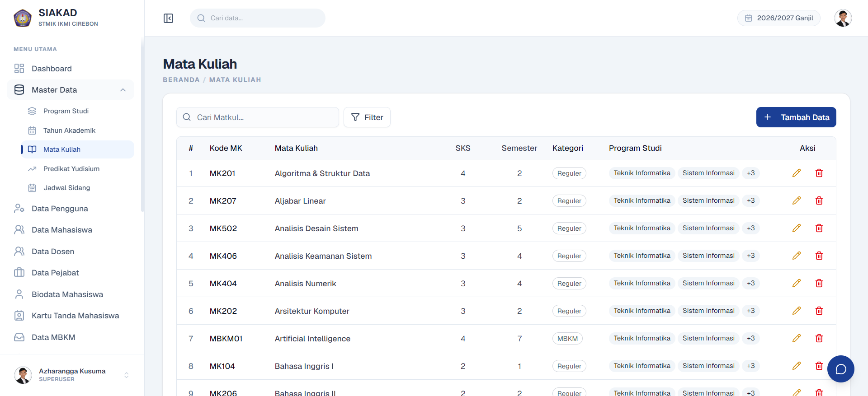Viewport: 868px width, 396px height.
Task: Show +3 more programs for MK104
Action: pos(751,366)
